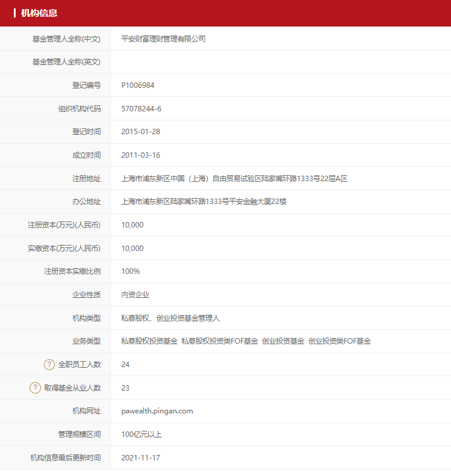Screen dimensions: 451x476
Task: Click the 实缴资本(万元)(人民币) label
Action: [x=64, y=249]
